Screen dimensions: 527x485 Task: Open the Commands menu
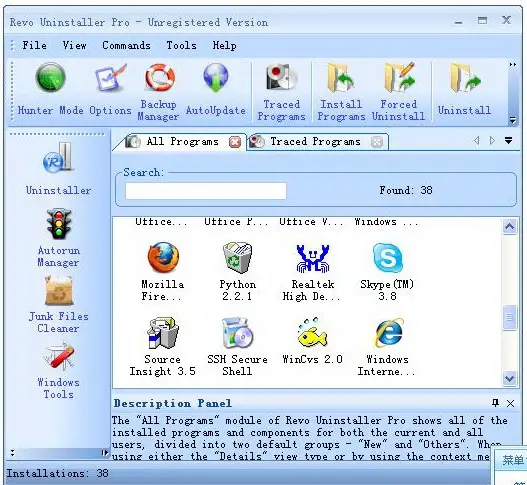pos(126,45)
